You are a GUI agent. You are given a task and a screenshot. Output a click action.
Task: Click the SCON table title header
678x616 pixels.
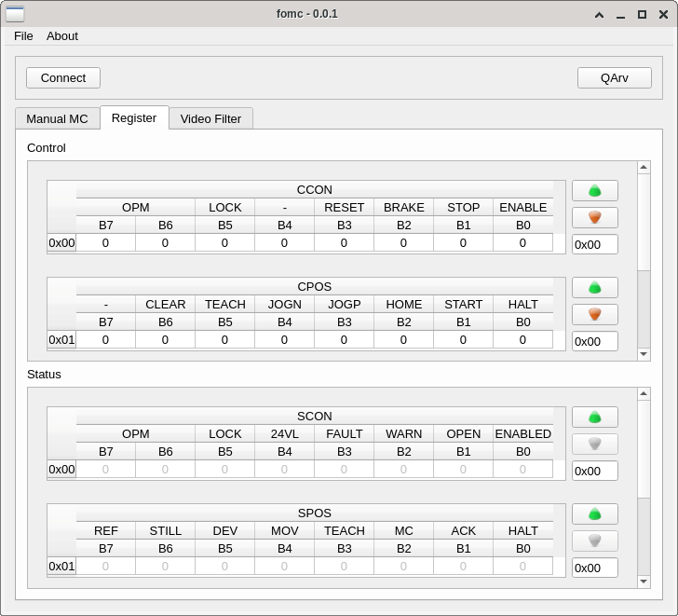[x=315, y=416]
